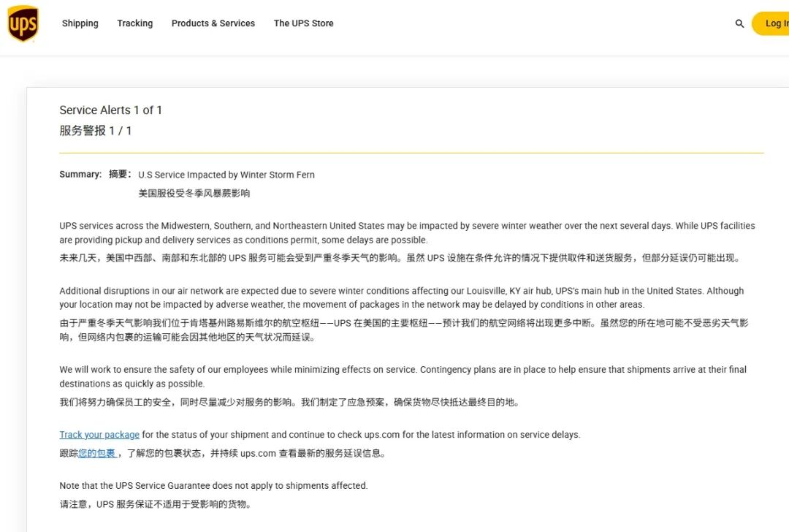Viewport: 789px width, 532px height.
Task: Select the 'Winter Storm Fern' summary title
Action: coord(226,175)
